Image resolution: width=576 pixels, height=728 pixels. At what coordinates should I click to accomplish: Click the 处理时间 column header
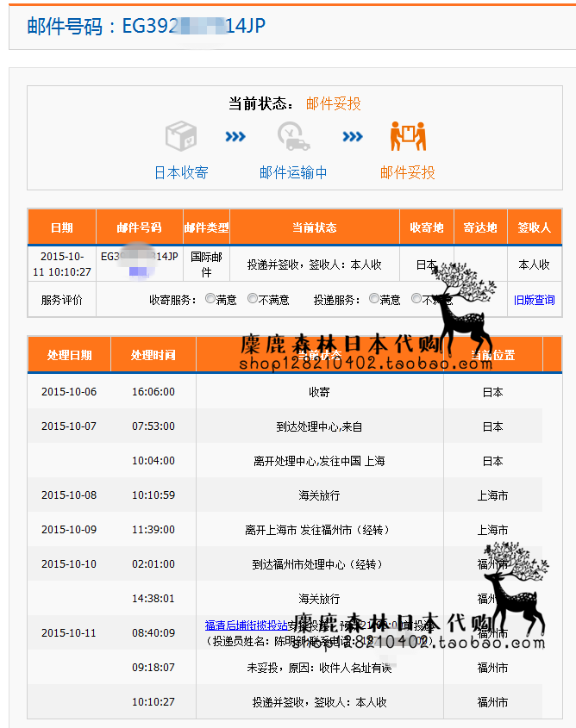click(x=153, y=355)
